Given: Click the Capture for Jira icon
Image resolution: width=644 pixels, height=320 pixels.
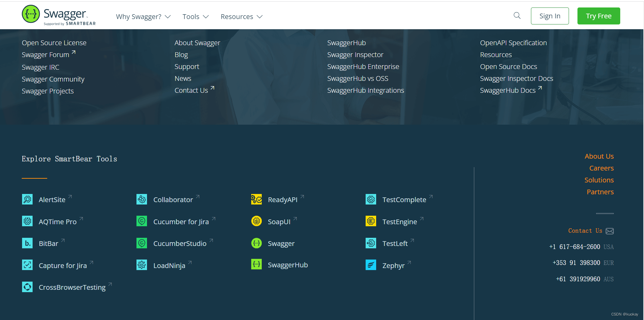Looking at the screenshot, I should [27, 265].
